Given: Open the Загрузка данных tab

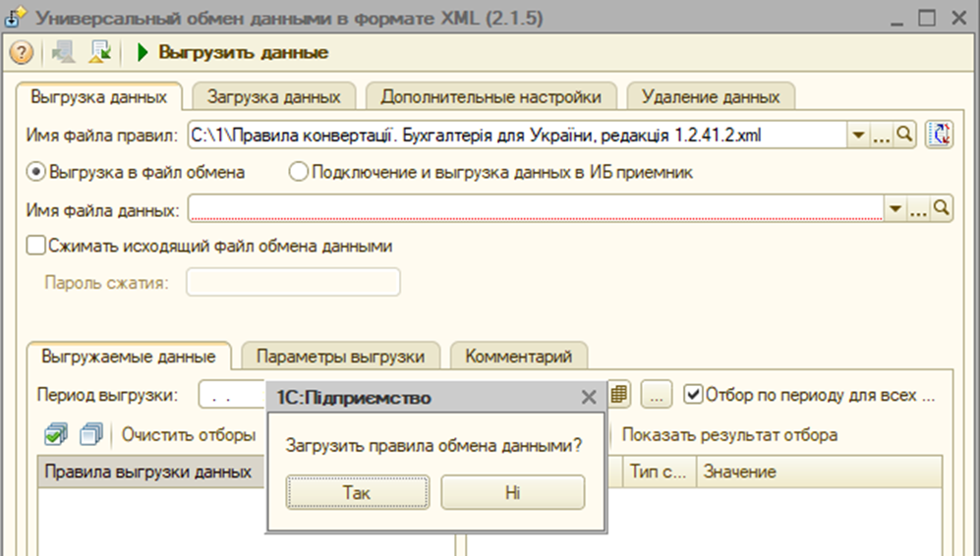Looking at the screenshot, I should [273, 97].
